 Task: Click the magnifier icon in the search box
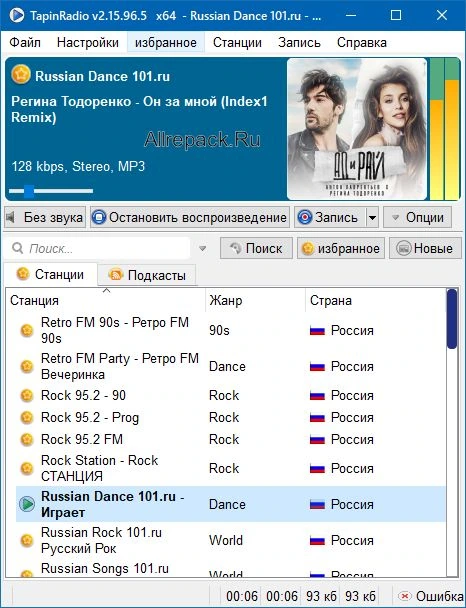tap(17, 248)
